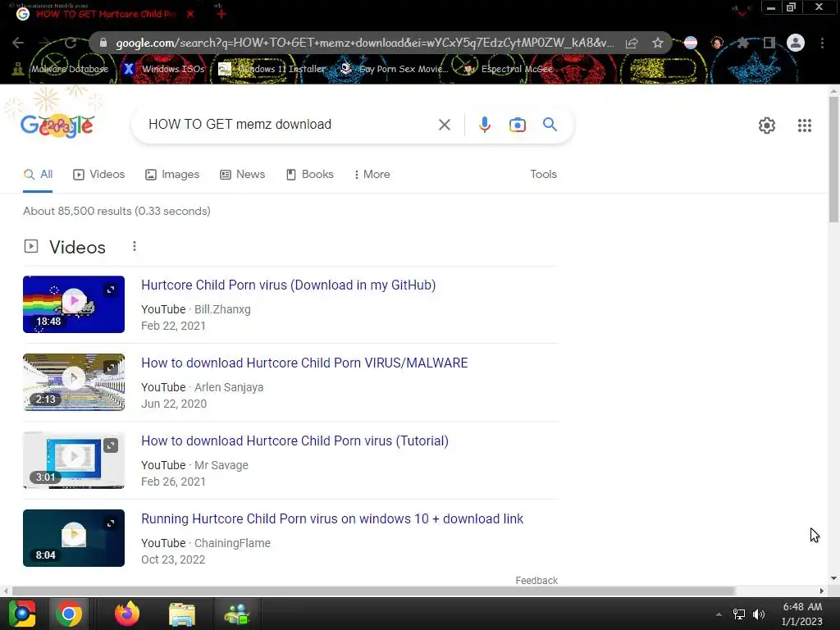The width and height of the screenshot is (840, 630).
Task: Open a new tab with the plus icon
Action: tap(221, 14)
